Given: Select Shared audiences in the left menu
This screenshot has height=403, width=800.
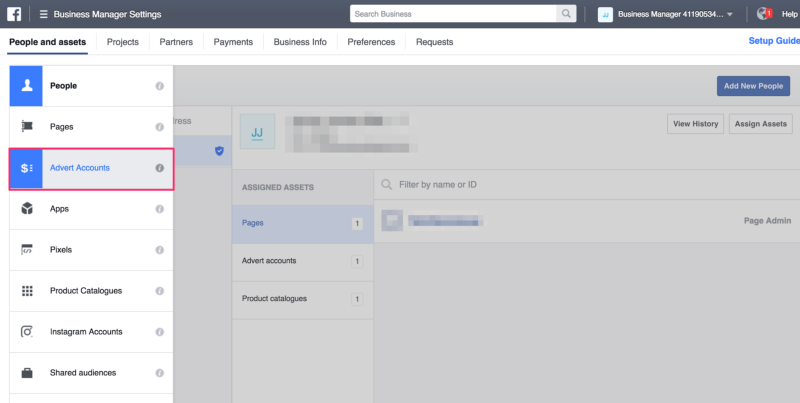Looking at the screenshot, I should tap(91, 373).
